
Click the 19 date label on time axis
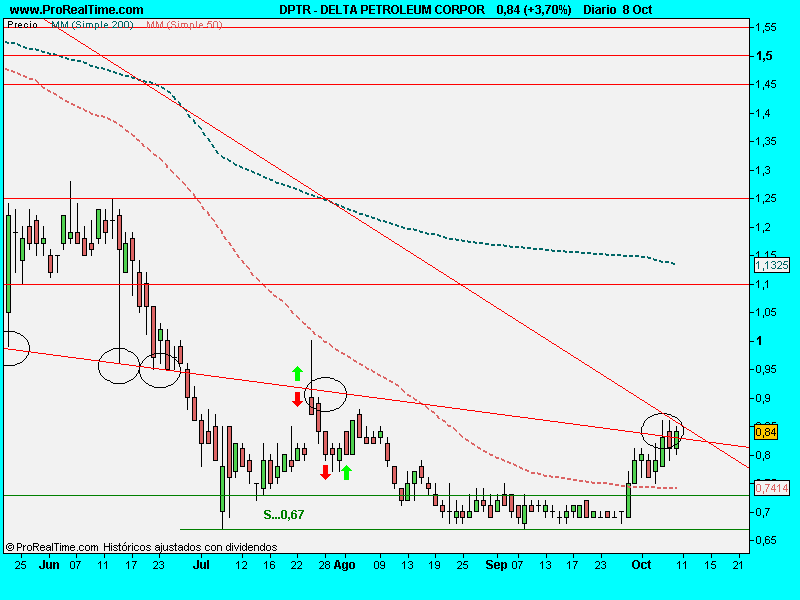click(435, 565)
